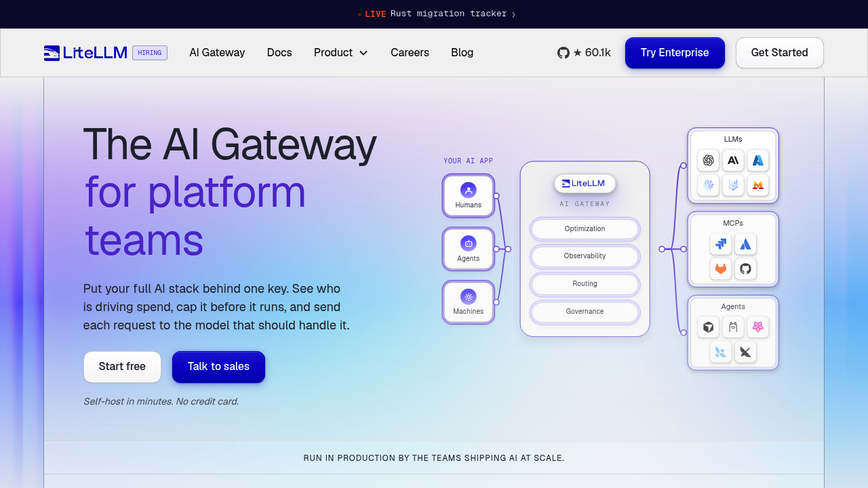Image resolution: width=868 pixels, height=488 pixels.
Task: Open the Blog nav link
Action: point(462,53)
